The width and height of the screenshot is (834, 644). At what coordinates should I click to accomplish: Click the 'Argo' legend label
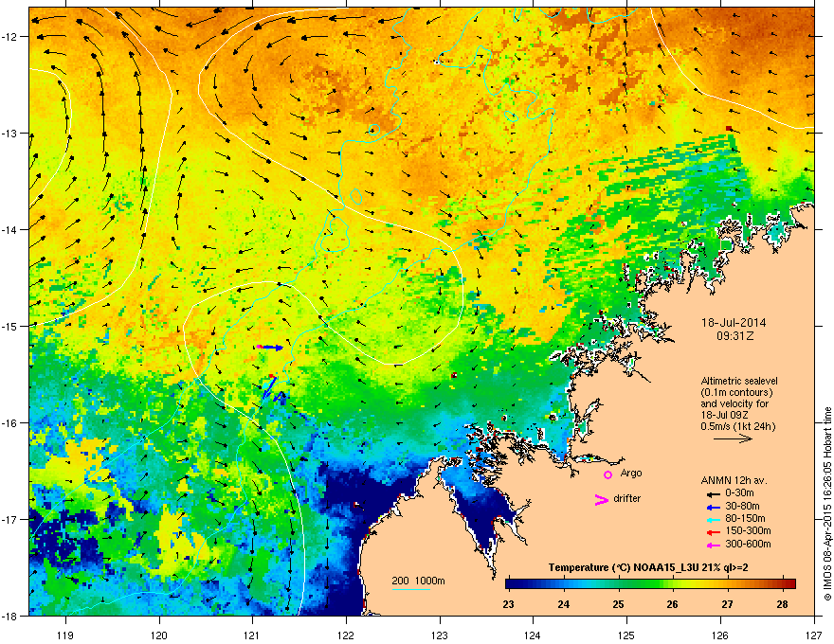(x=631, y=473)
